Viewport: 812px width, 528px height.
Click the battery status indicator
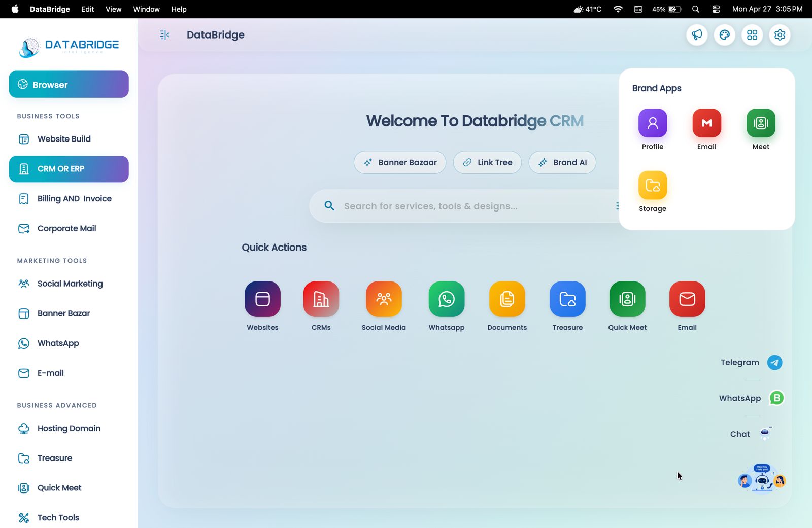click(x=667, y=9)
